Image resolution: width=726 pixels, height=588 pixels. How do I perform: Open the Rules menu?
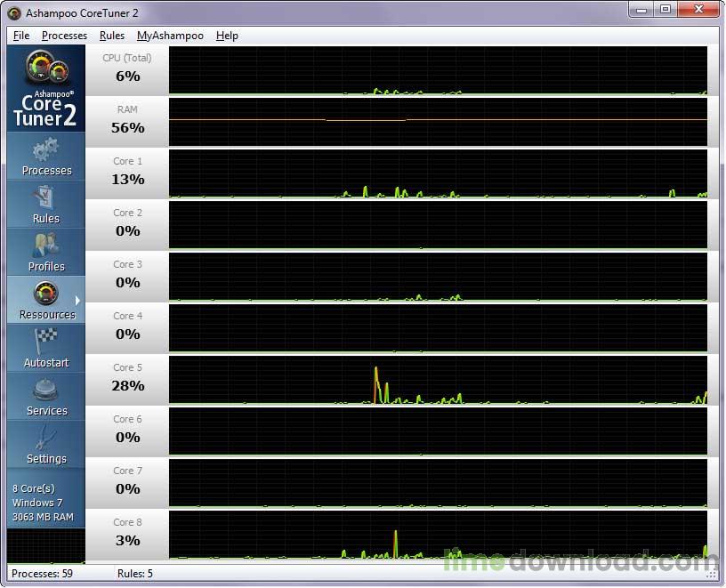click(111, 36)
